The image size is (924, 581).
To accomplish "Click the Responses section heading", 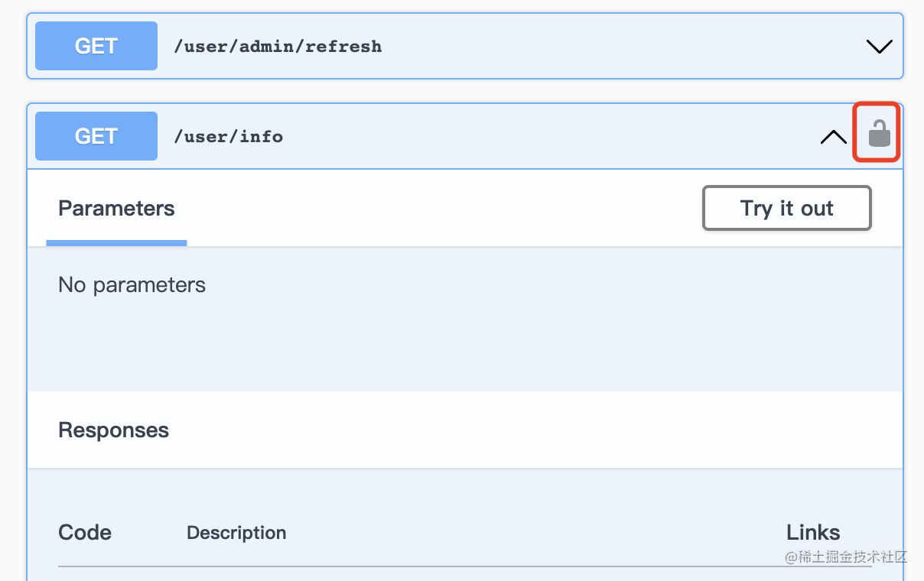I will click(x=113, y=430).
